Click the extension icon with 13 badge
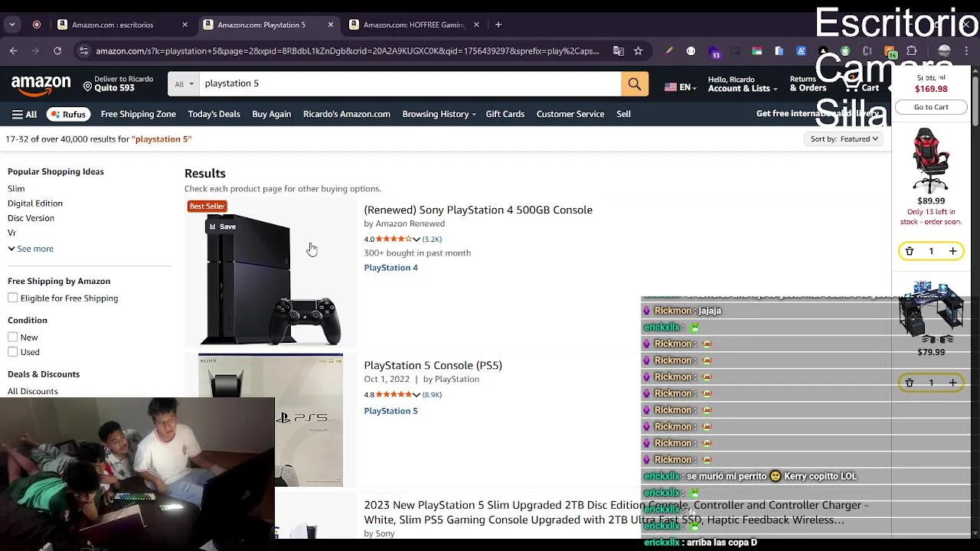This screenshot has height=551, width=980. pos(714,51)
